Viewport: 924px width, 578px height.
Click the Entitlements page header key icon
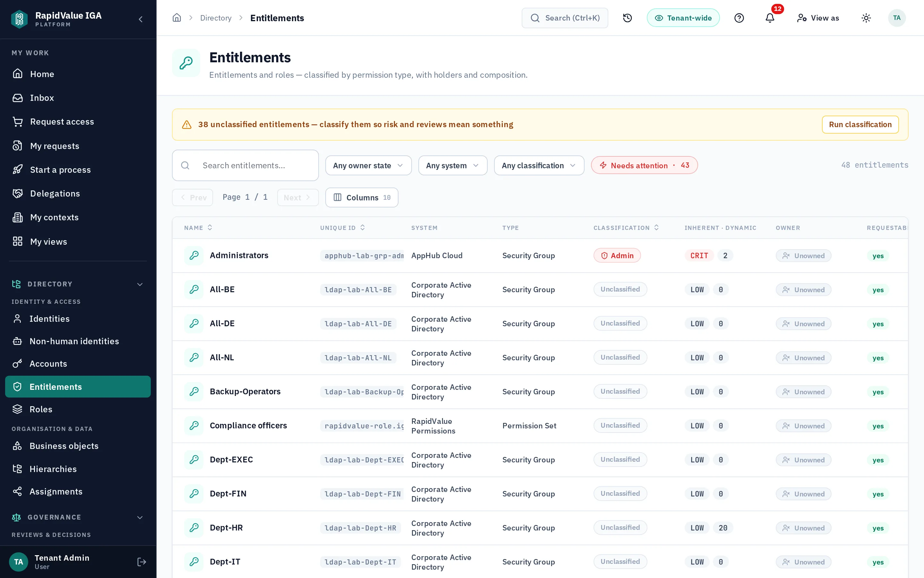(186, 63)
